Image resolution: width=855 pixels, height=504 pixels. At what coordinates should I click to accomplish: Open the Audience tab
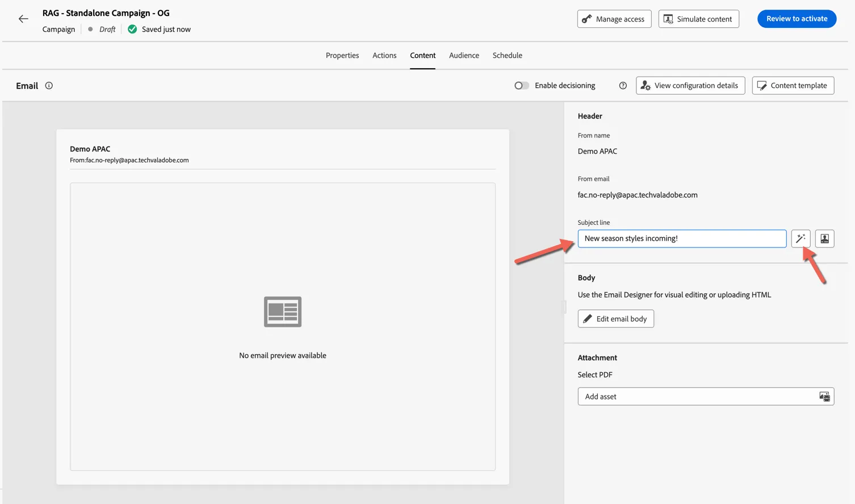(x=464, y=56)
